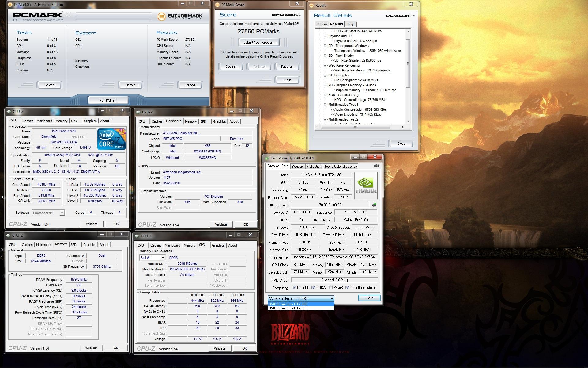This screenshot has width=588, height=368.
Task: Click Details... button in PCMark Score window
Action: (232, 67)
